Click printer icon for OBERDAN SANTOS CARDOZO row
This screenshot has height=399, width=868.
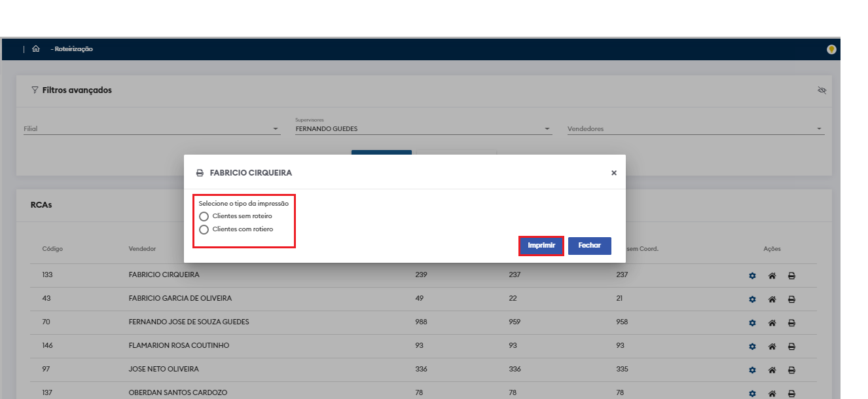tap(791, 393)
